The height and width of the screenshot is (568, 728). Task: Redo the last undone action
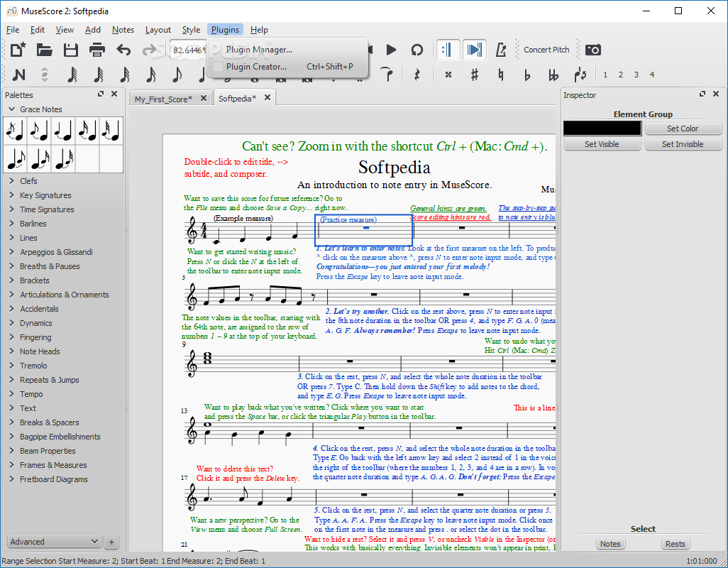point(149,50)
